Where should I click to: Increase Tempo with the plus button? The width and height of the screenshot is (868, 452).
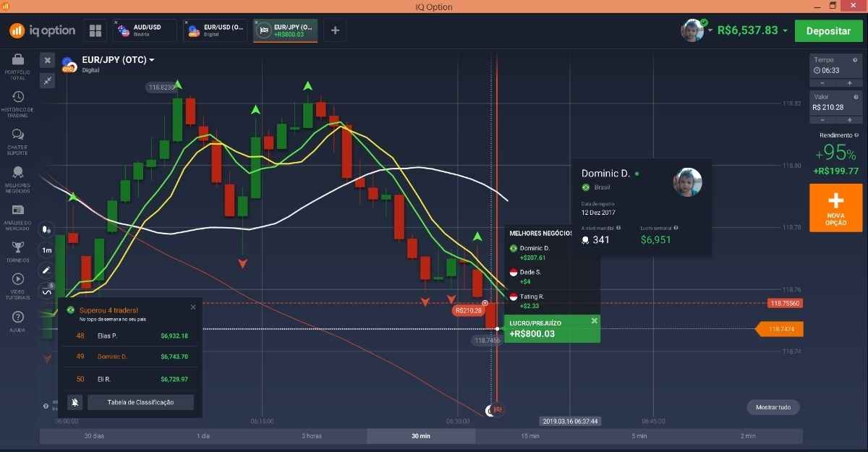point(849,82)
